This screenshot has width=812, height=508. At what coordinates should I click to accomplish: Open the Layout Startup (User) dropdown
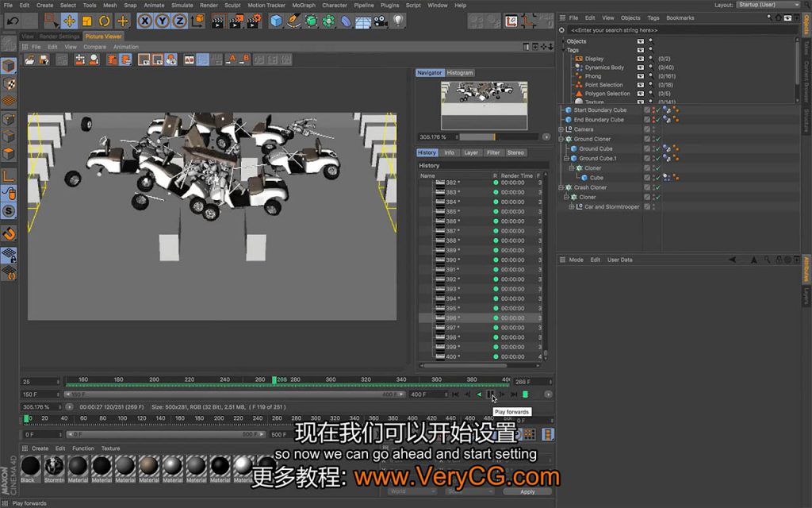point(768,5)
